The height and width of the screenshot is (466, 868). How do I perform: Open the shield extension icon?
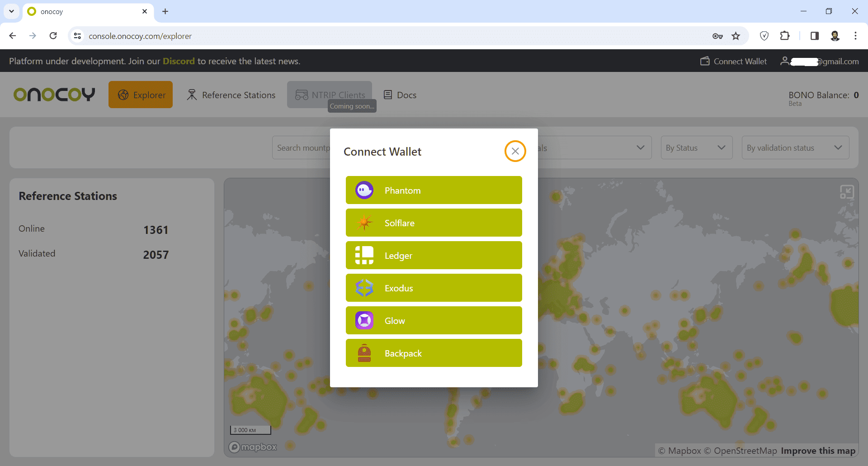coord(764,36)
